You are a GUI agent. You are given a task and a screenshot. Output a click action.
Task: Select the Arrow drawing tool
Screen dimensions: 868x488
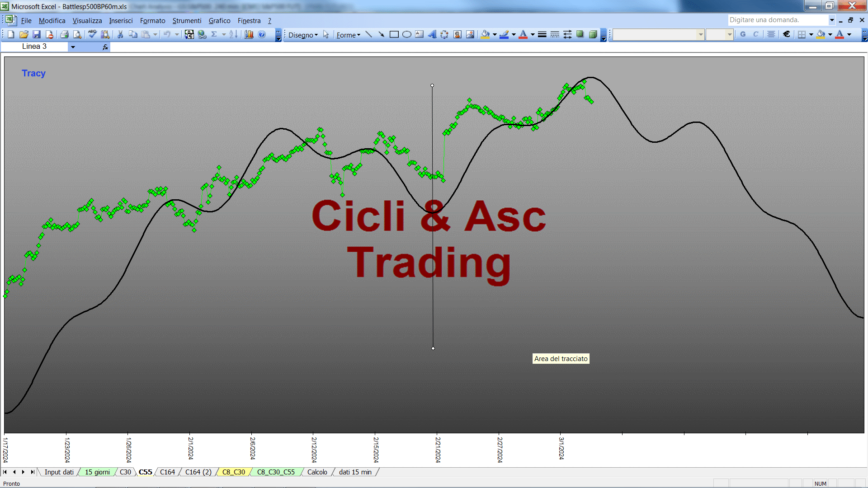[x=381, y=34]
